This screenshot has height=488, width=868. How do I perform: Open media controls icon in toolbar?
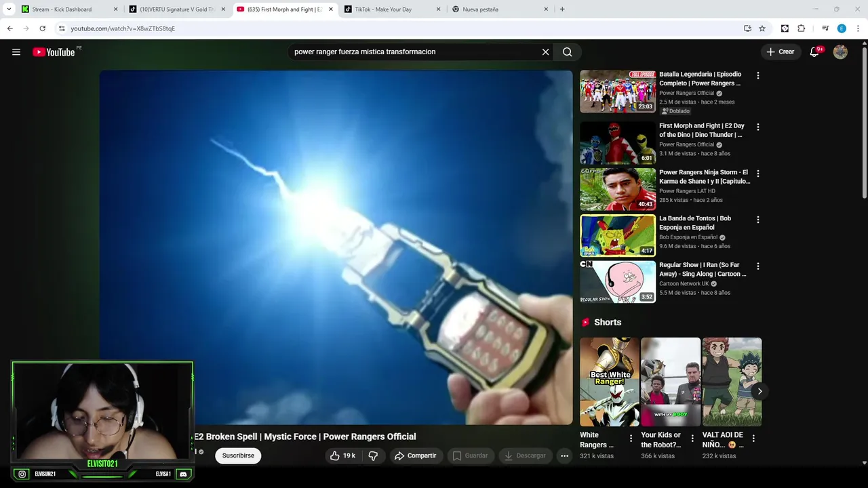(x=825, y=28)
